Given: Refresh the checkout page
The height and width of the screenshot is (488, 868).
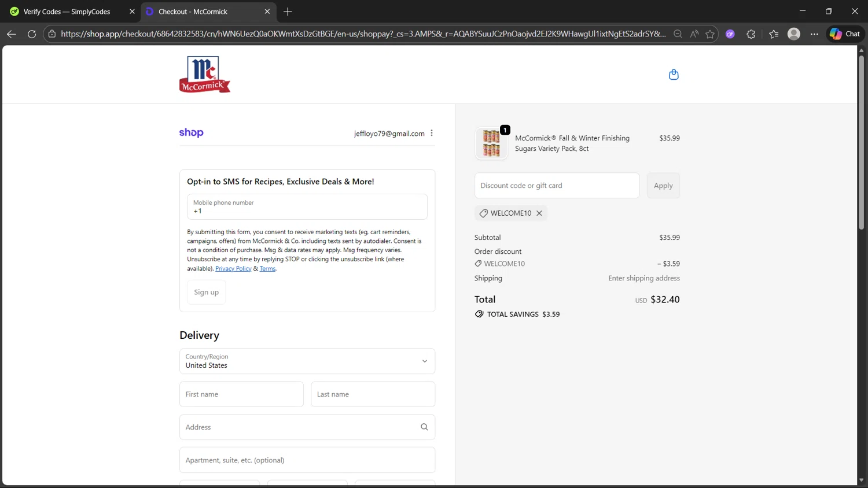Looking at the screenshot, I should point(32,34).
